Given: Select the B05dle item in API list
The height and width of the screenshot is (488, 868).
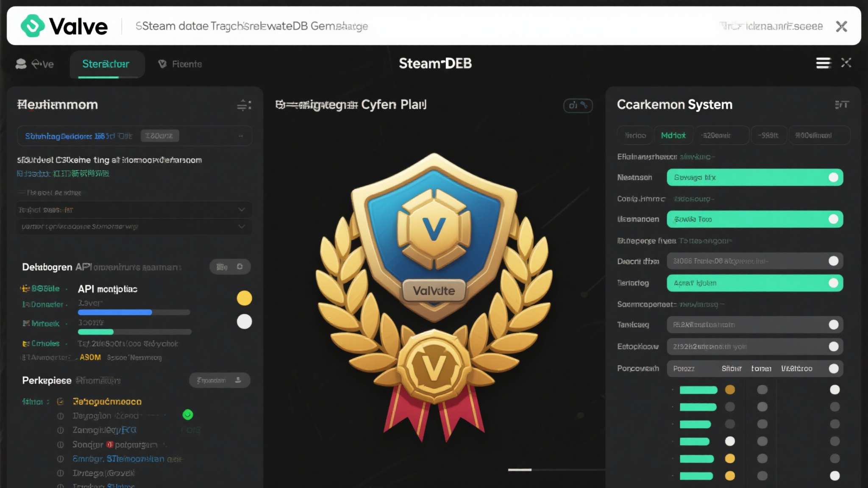Looking at the screenshot, I should coord(40,288).
